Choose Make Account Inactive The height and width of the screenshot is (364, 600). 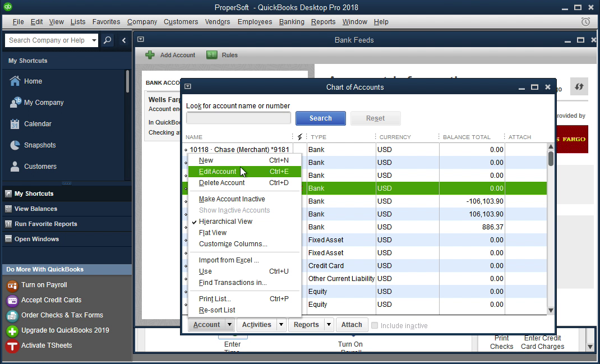232,199
